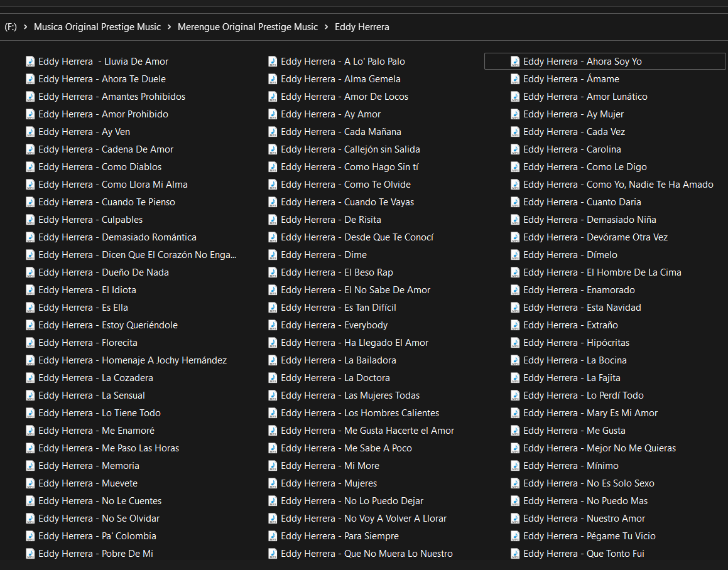Select file Esta Navidad
728x570 pixels.
[576, 307]
